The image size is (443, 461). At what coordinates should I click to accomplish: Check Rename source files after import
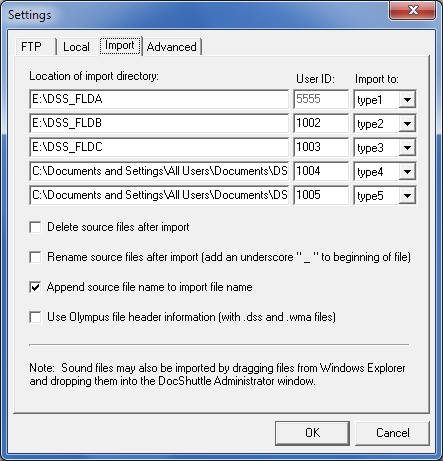click(x=35, y=257)
